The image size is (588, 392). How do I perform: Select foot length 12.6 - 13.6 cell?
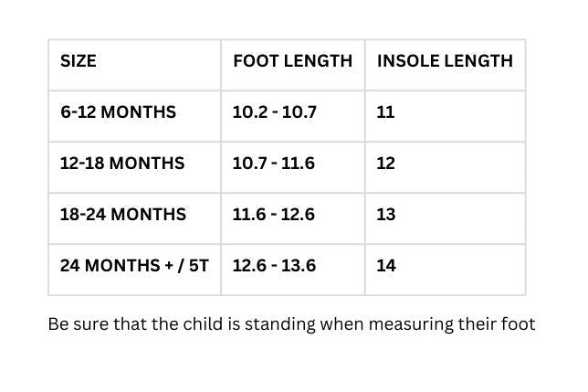[x=274, y=267]
